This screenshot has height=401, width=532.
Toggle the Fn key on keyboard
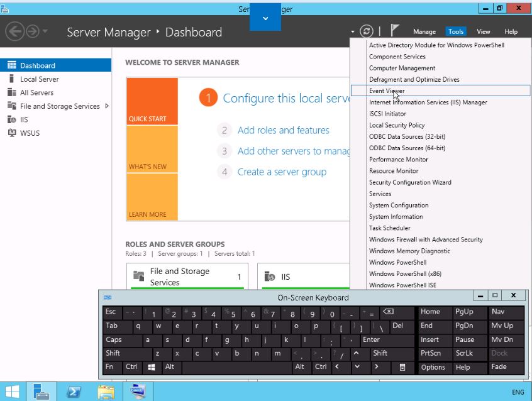point(110,367)
